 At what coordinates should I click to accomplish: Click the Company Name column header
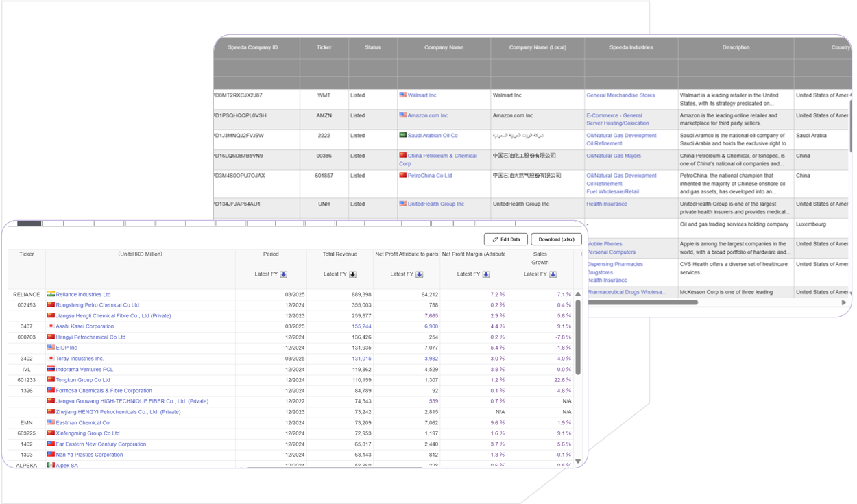pyautogui.click(x=444, y=47)
